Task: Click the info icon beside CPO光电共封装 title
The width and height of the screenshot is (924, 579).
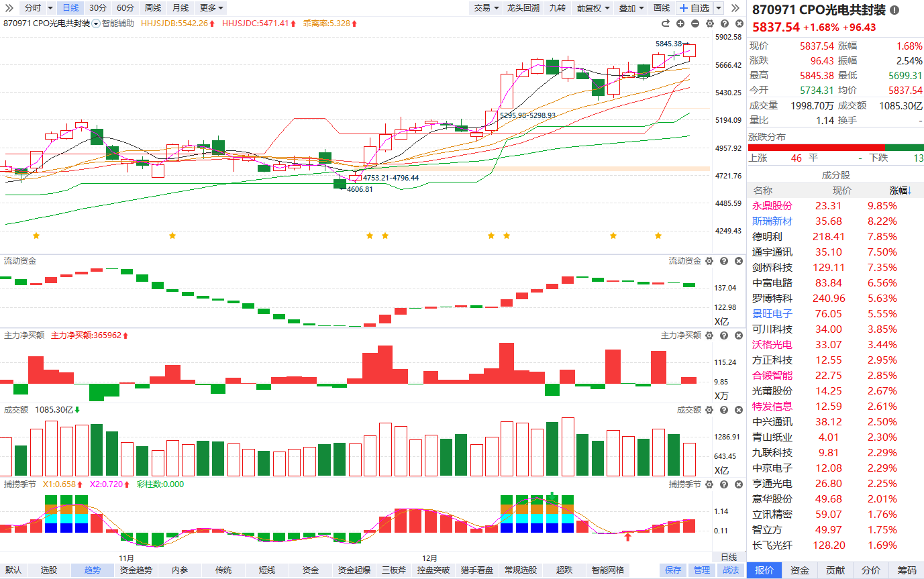Action: pyautogui.click(x=894, y=10)
